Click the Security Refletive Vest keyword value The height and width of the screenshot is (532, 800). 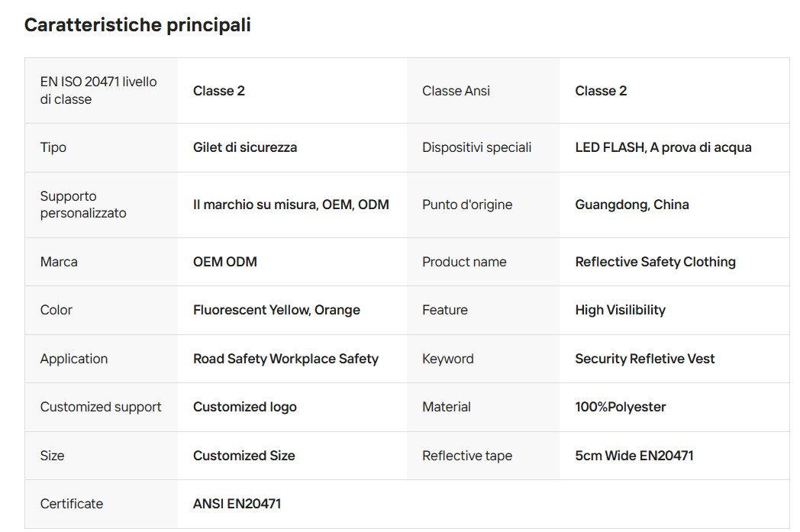click(644, 359)
